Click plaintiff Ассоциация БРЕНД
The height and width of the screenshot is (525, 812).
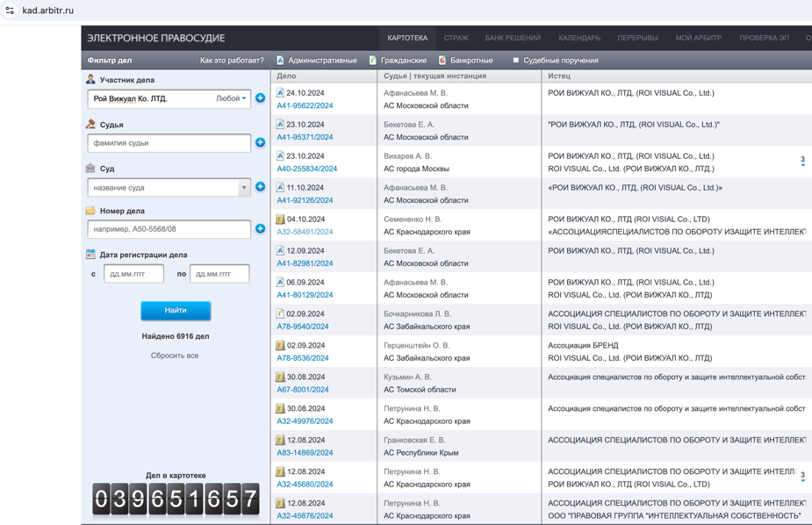click(x=583, y=345)
